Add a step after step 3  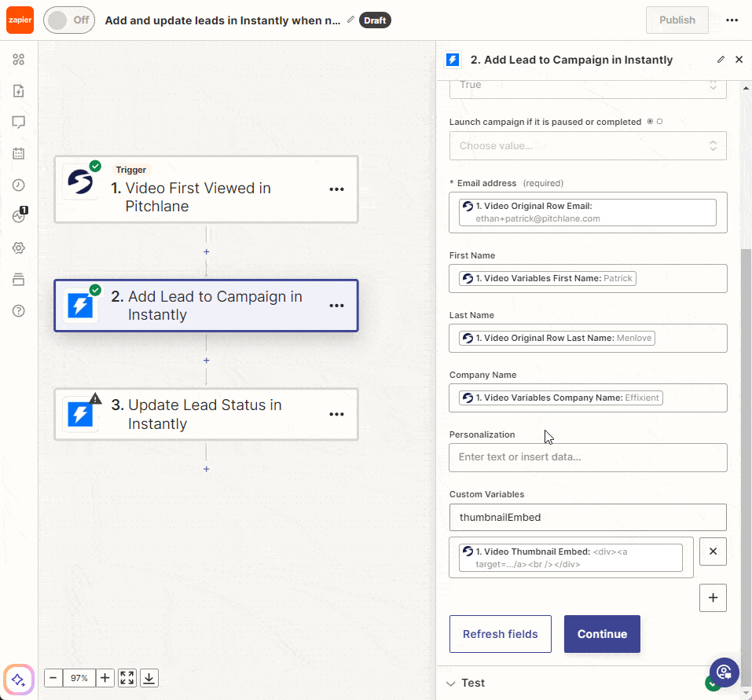[x=206, y=469]
